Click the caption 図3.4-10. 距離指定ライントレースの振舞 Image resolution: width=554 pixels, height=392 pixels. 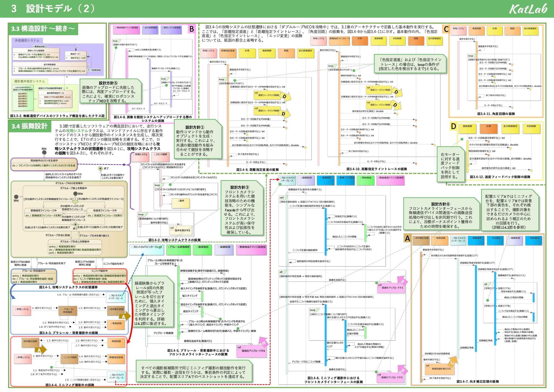(377, 169)
